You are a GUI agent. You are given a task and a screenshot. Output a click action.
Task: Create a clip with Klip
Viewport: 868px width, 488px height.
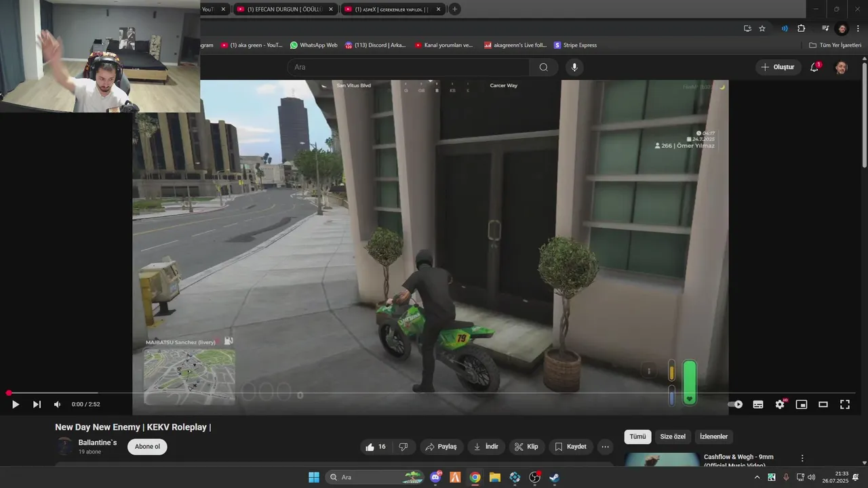pyautogui.click(x=526, y=447)
